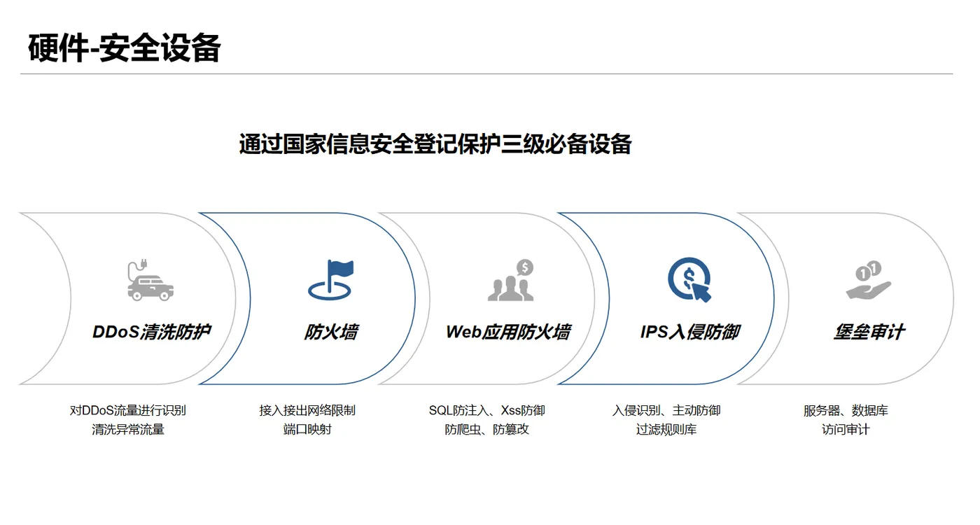
Task: Click the people with dollar icon
Action: pos(511,280)
